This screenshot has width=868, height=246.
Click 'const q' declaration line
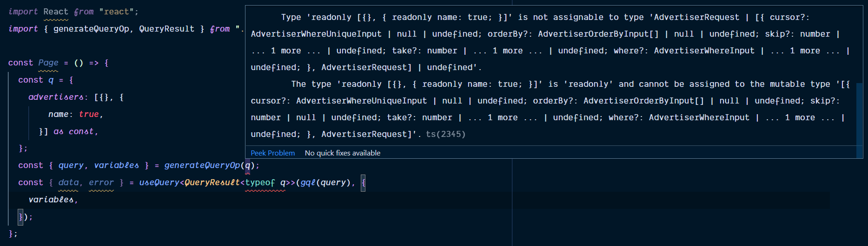point(46,80)
